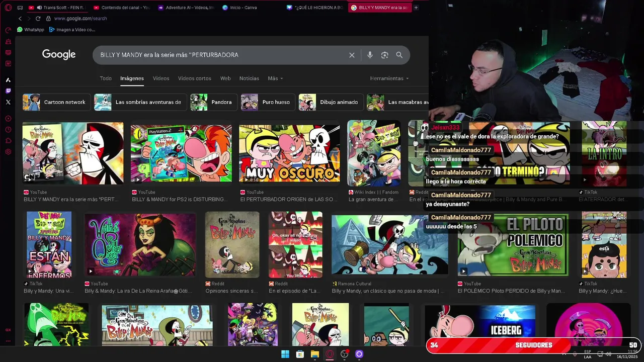The image size is (644, 362).
Task: Open the Windows Start menu
Action: click(x=285, y=354)
